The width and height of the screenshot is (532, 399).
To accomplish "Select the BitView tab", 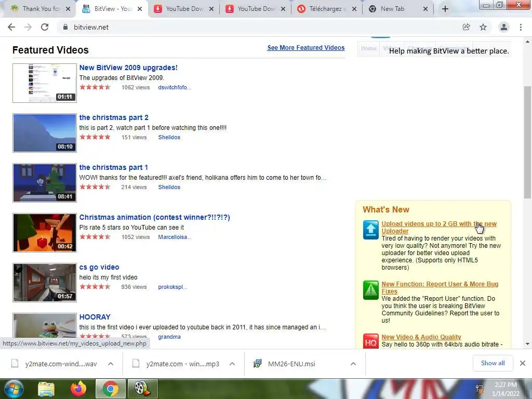I will pos(112,9).
